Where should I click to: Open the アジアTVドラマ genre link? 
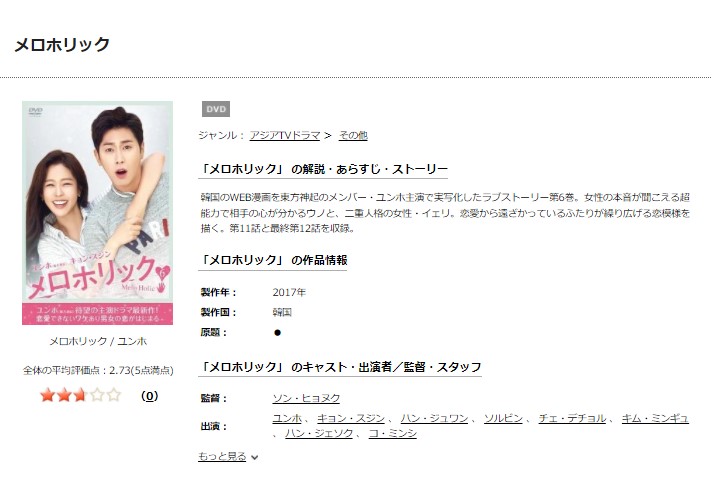[x=285, y=135]
